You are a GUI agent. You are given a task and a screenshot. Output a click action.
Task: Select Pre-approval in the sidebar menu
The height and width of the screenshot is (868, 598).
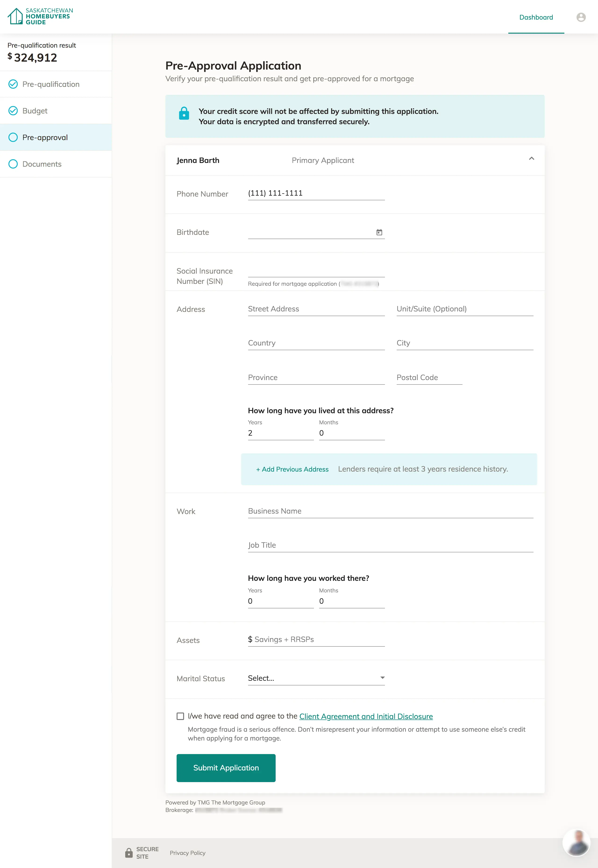(45, 137)
